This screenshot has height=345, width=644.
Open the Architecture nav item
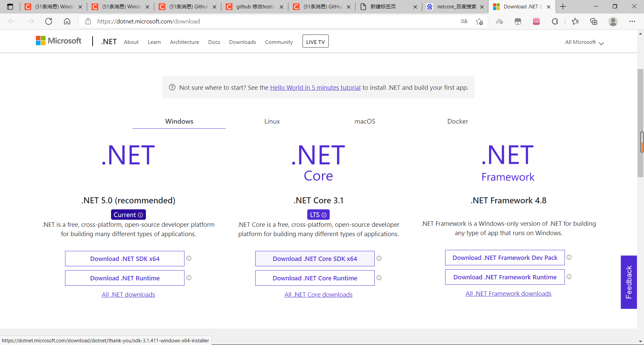pyautogui.click(x=184, y=42)
